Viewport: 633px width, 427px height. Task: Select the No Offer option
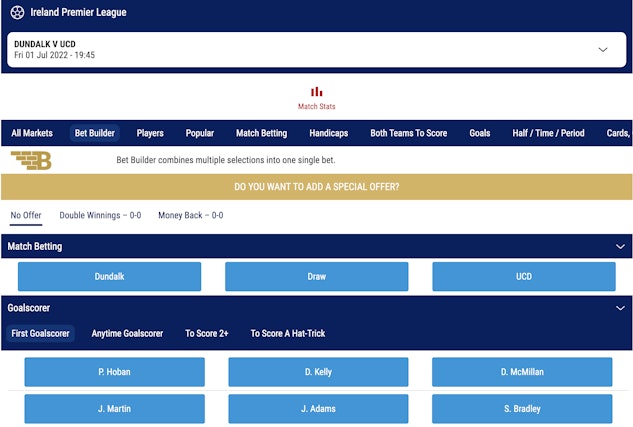[26, 215]
